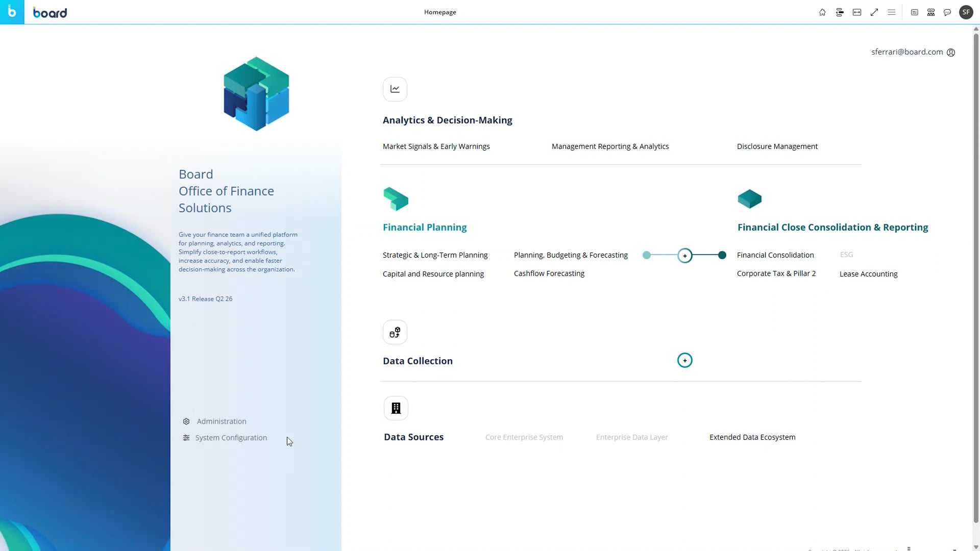Click the Data Collection heading
This screenshot has height=551, width=980.
[x=418, y=361]
